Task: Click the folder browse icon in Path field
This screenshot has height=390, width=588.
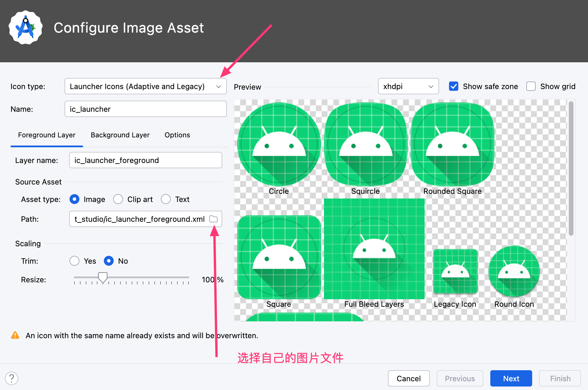Action: click(213, 219)
